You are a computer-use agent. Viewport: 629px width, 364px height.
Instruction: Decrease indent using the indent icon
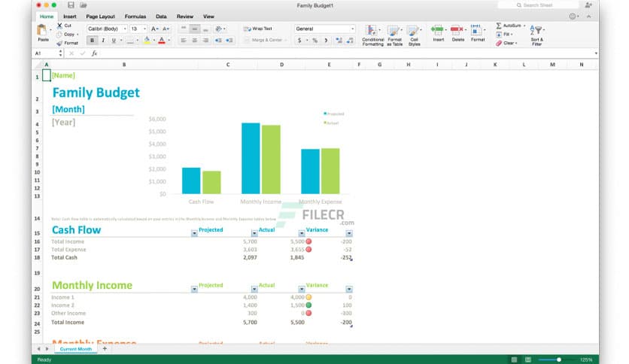218,40
